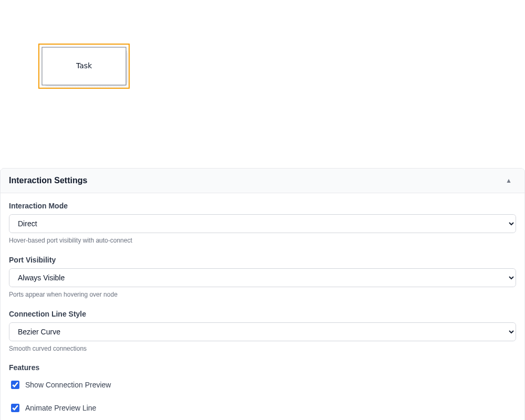Click 'Smooth curved connections' hint text
Viewport: 525px width, 420px height.
[x=48, y=349]
